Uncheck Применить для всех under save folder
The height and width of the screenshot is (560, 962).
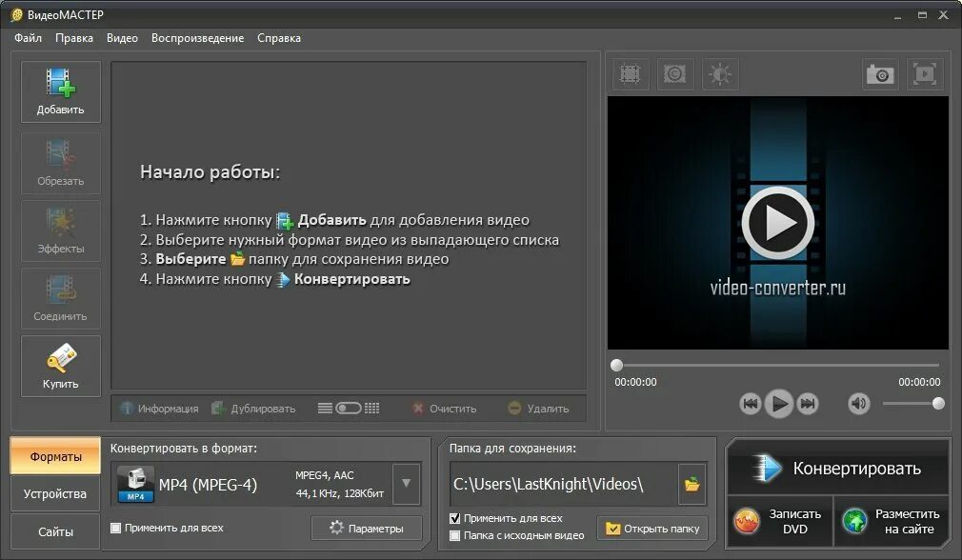(454, 518)
